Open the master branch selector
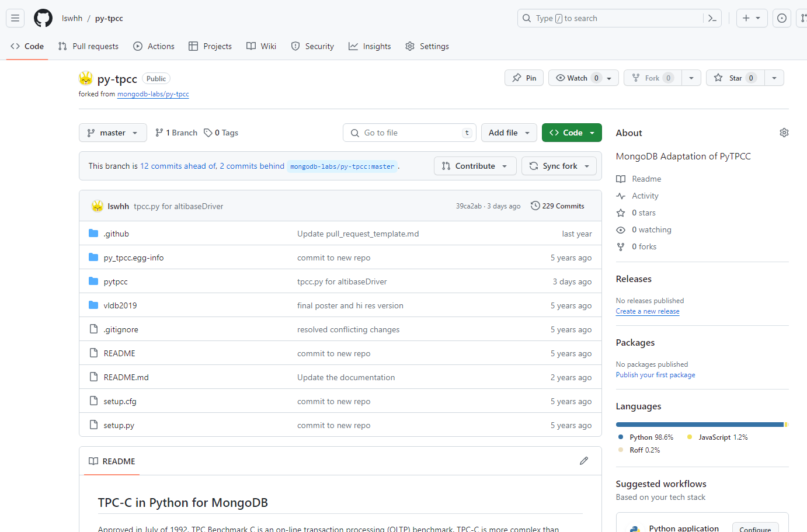 click(112, 133)
